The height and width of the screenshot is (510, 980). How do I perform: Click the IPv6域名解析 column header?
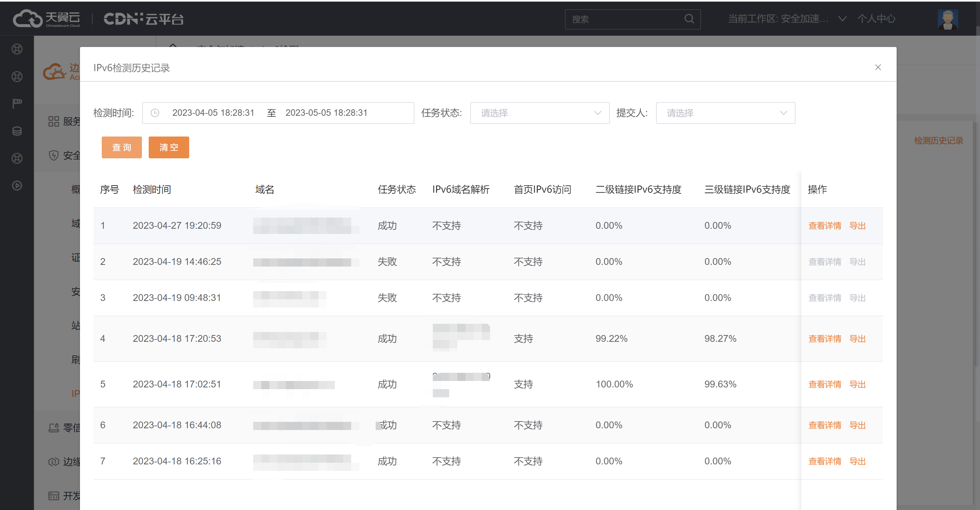coord(461,190)
